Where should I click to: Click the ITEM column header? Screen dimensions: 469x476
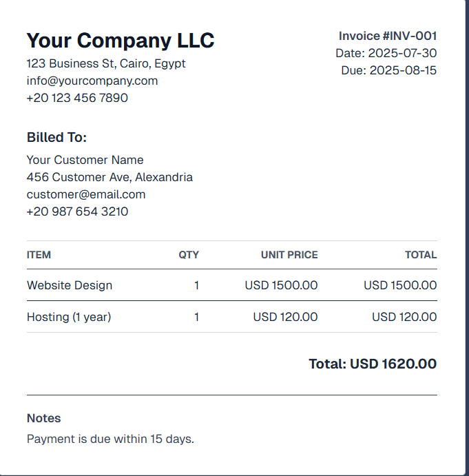coord(39,255)
